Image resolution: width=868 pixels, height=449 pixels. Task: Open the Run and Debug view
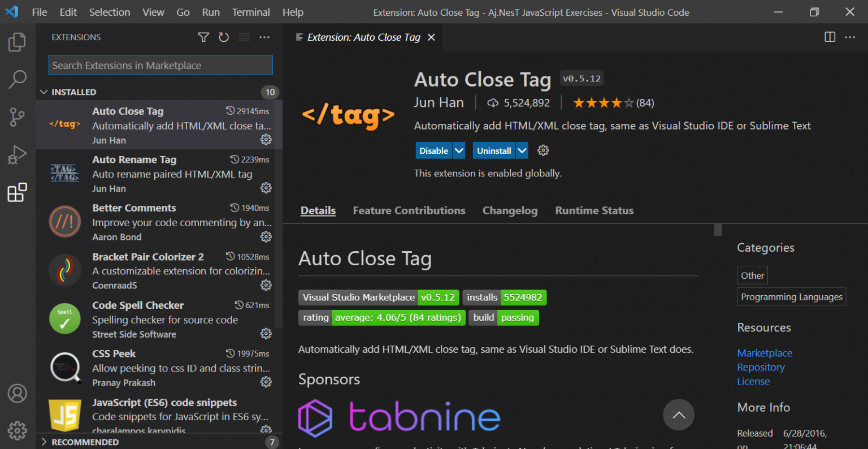[17, 154]
